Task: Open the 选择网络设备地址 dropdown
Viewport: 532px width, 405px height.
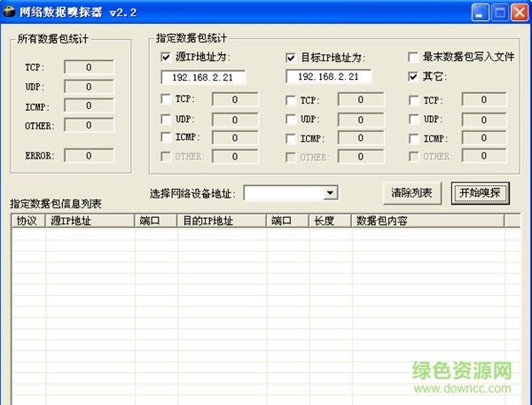Action: pyautogui.click(x=330, y=192)
